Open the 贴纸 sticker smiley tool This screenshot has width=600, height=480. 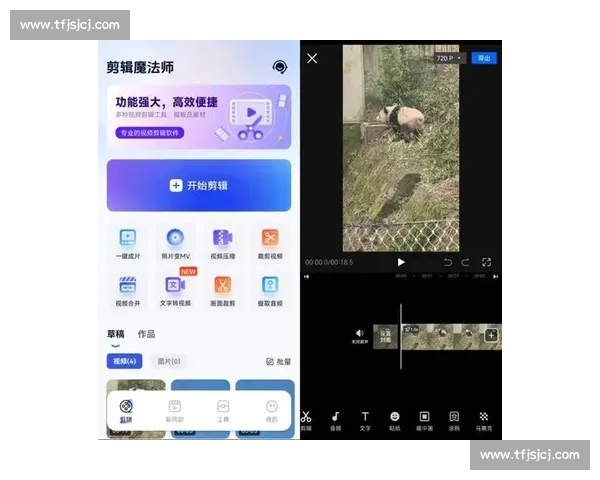point(395,421)
